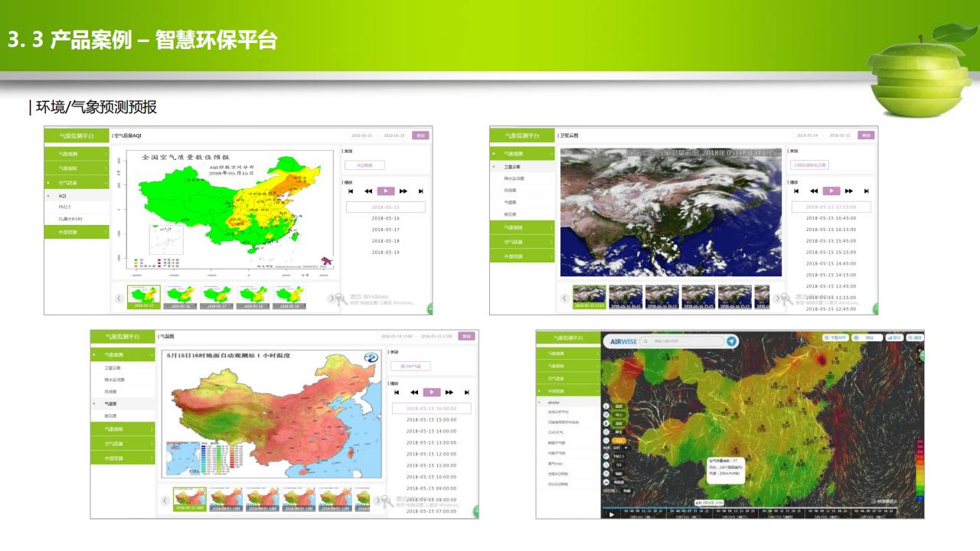Expand 外部资源 in the AQI panel sidebar
The width and height of the screenshot is (980, 551).
77,232
